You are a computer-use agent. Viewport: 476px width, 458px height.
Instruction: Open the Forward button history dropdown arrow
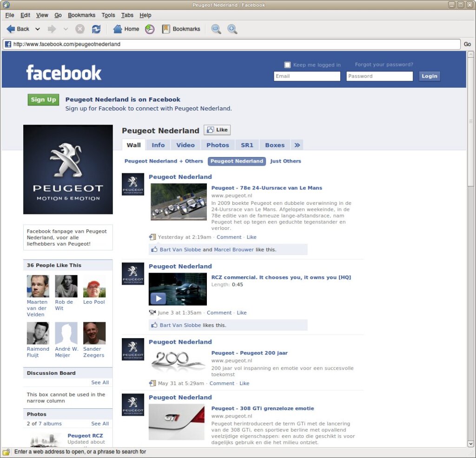[x=66, y=29]
